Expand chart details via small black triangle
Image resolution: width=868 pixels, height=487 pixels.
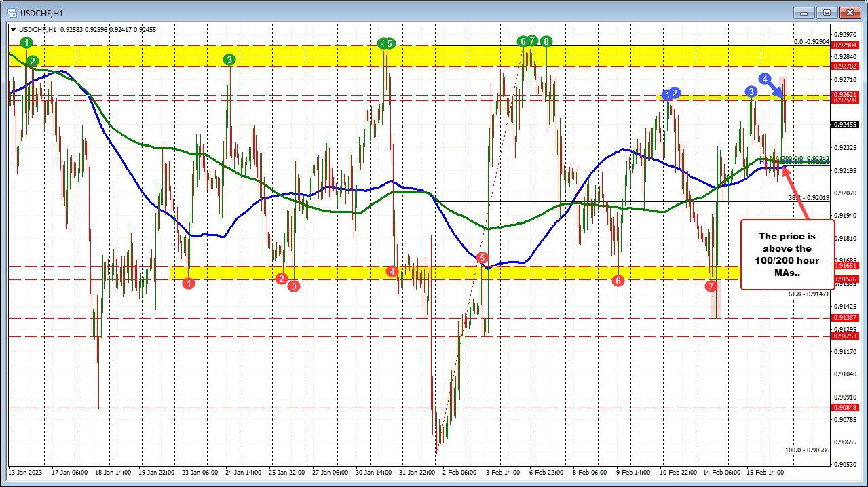click(x=12, y=30)
